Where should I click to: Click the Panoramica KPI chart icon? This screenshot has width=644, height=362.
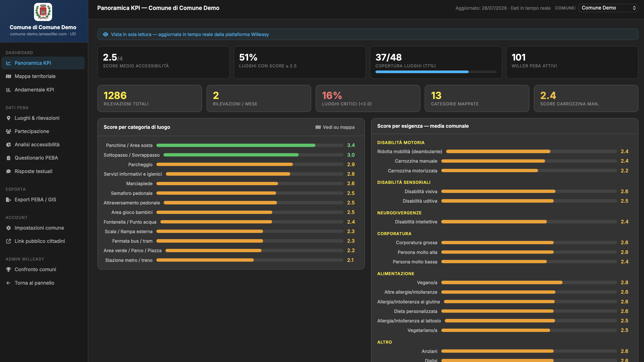[8, 63]
